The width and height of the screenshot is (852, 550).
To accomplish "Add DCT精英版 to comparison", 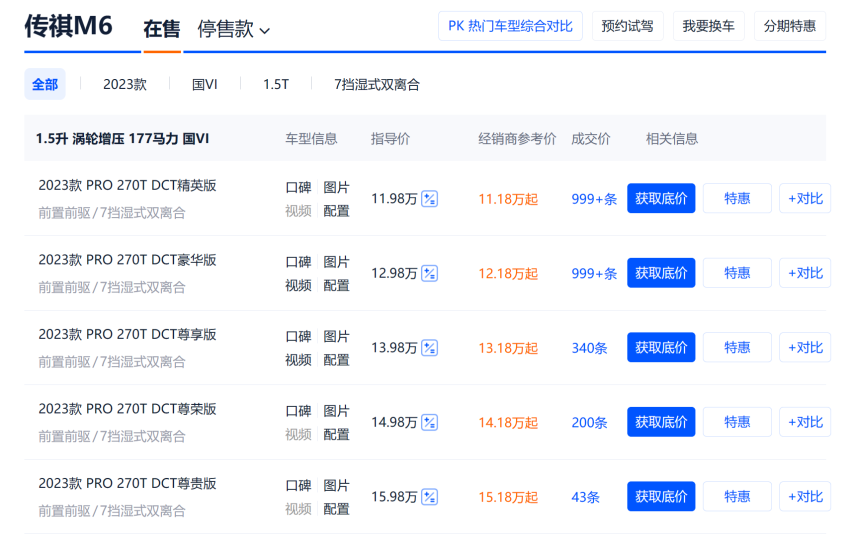I will coord(805,198).
